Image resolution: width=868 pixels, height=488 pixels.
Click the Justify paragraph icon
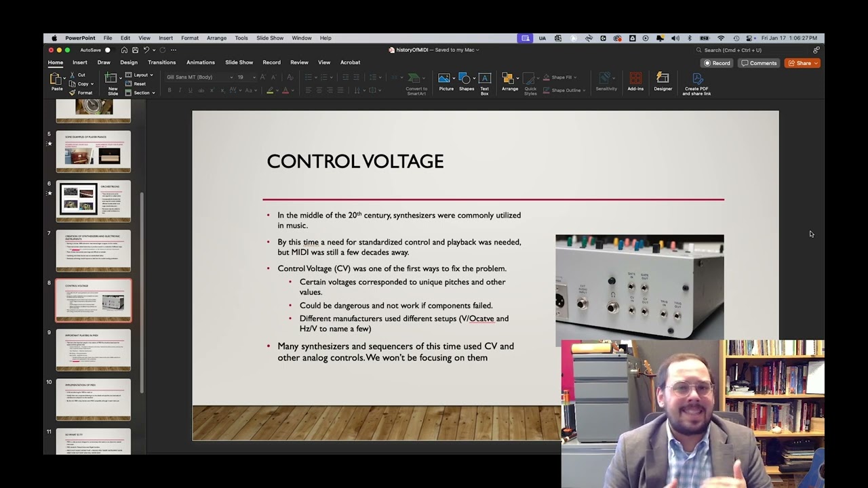coord(340,90)
